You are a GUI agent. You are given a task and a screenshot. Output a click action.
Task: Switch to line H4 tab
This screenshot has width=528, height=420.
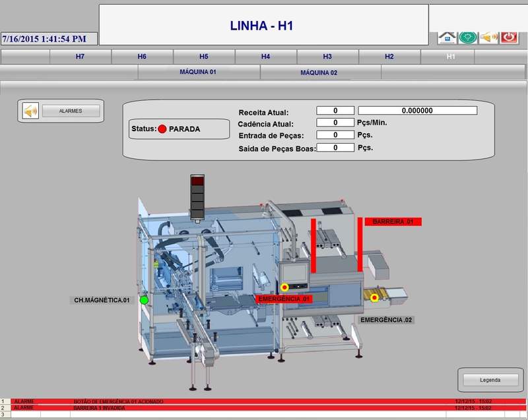tap(266, 57)
